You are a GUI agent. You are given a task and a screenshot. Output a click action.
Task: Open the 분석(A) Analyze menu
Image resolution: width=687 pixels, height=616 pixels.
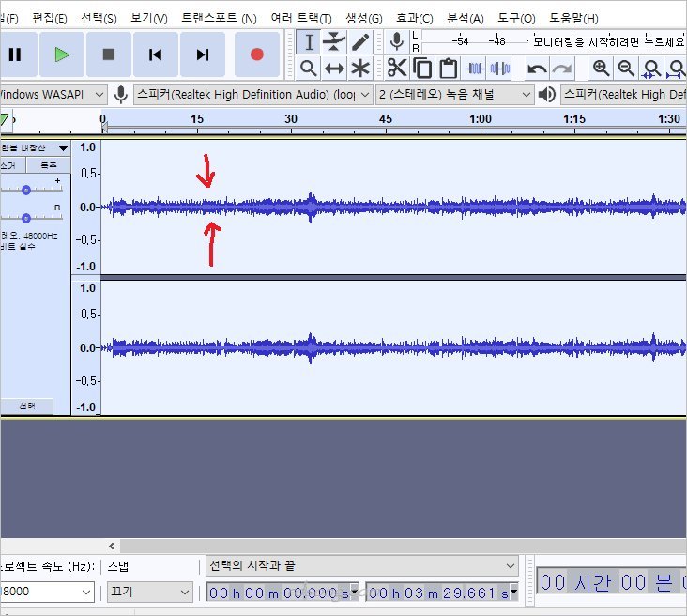(465, 18)
